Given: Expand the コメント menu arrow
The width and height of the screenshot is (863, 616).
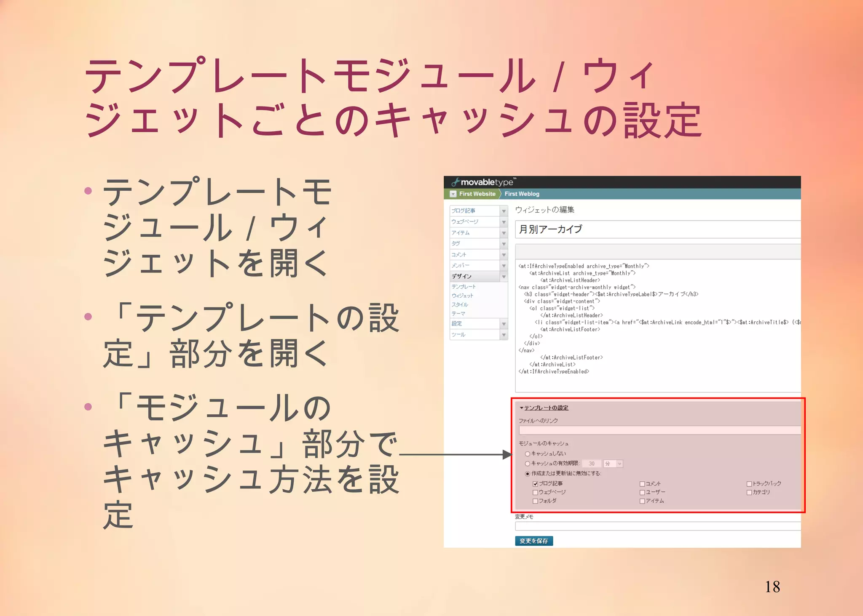Looking at the screenshot, I should pyautogui.click(x=504, y=255).
